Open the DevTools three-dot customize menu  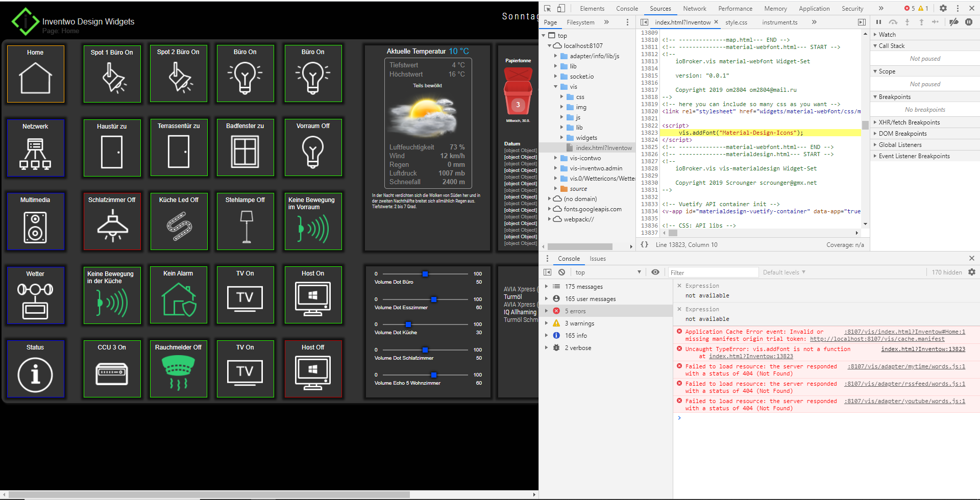point(958,8)
